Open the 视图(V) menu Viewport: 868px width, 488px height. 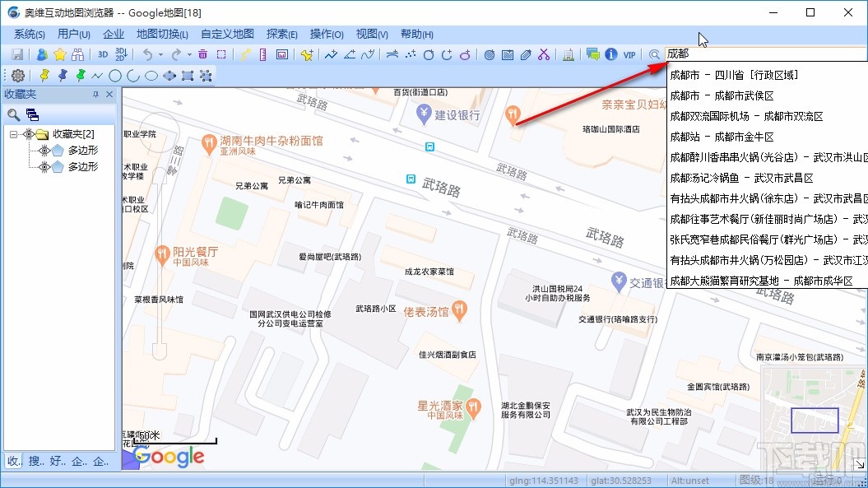pos(371,34)
